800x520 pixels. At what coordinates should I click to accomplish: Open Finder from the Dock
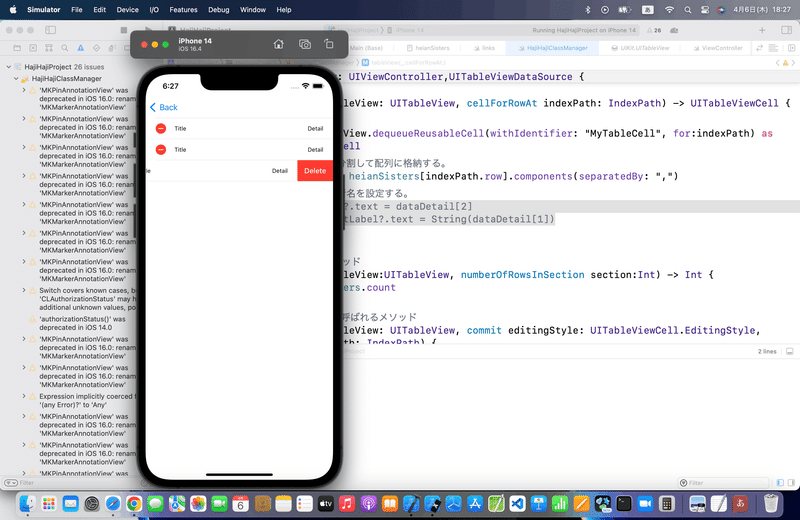(27, 504)
